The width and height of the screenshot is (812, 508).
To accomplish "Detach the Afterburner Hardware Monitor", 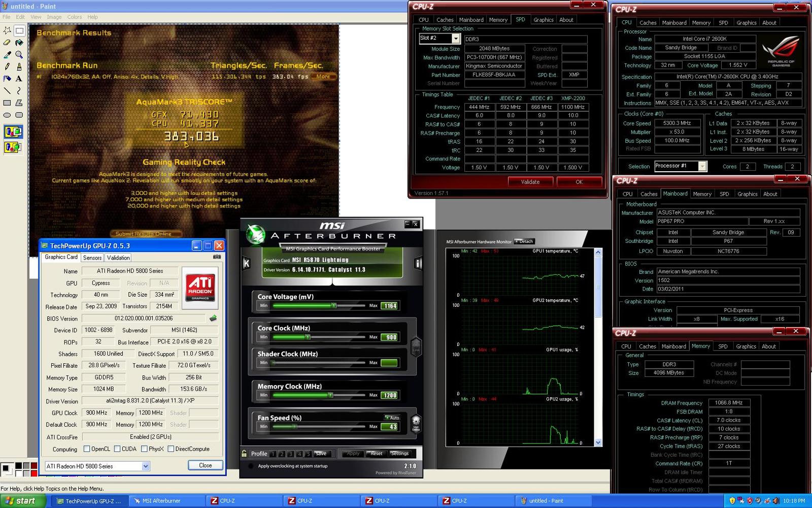I will (524, 241).
